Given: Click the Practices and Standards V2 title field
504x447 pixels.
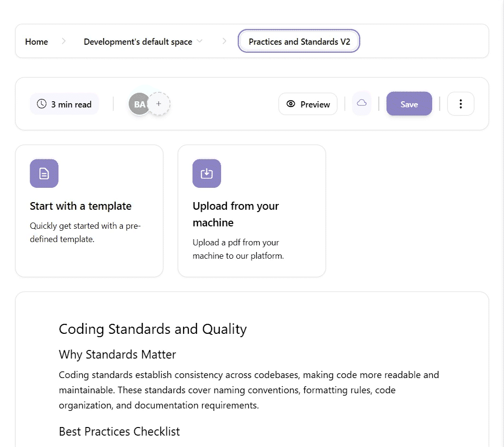Looking at the screenshot, I should coord(299,42).
